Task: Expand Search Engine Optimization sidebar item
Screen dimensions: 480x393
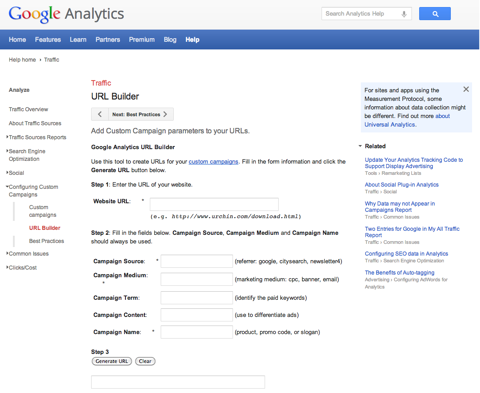Action: point(7,151)
